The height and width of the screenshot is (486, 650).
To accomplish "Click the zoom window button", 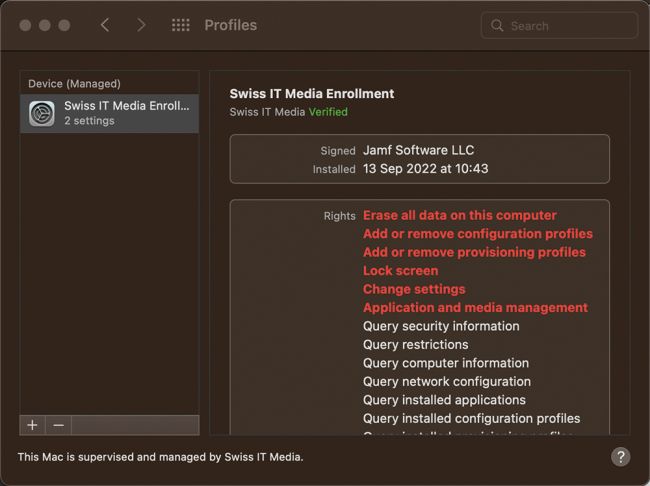I will 64,25.
